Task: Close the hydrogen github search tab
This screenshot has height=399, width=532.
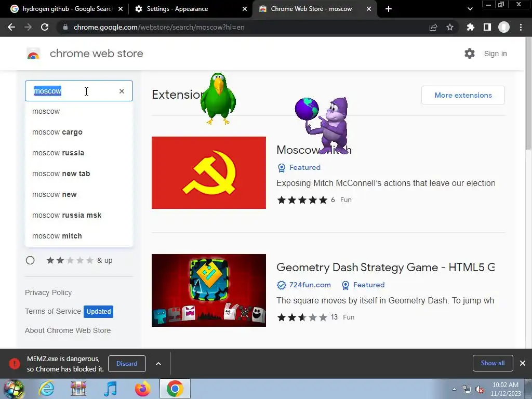Action: tap(121, 9)
